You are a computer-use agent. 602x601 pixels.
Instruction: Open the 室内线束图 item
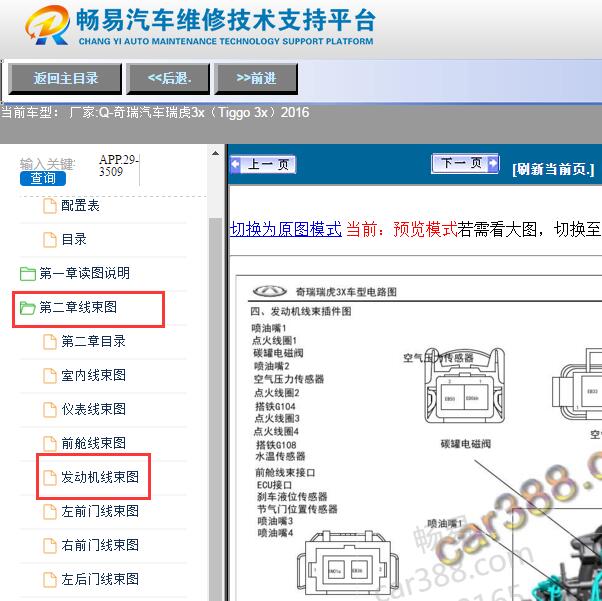tap(93, 375)
